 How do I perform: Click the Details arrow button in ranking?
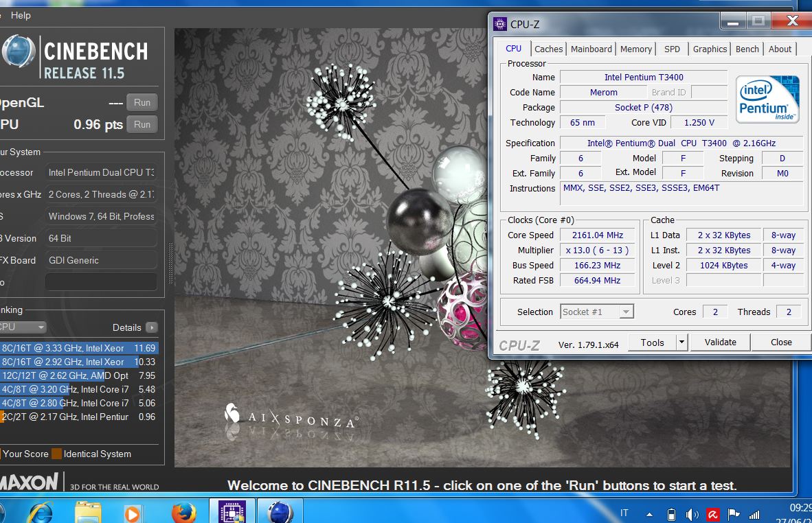click(152, 327)
